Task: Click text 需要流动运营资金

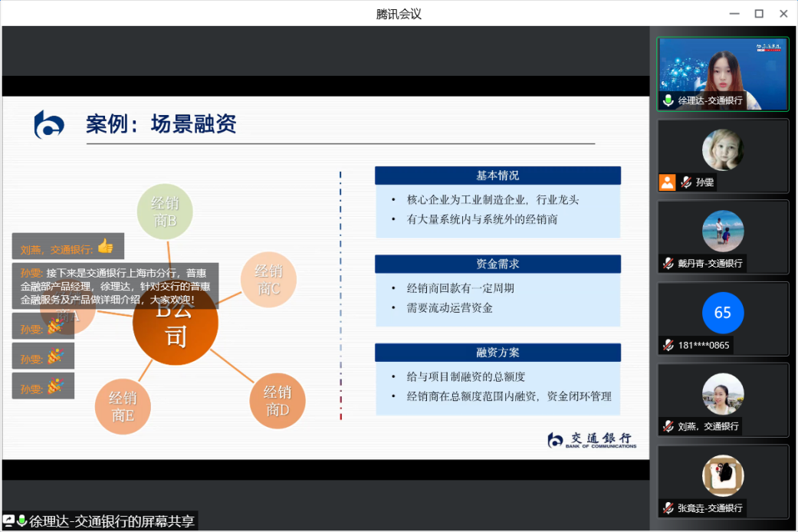Action: coord(449,308)
